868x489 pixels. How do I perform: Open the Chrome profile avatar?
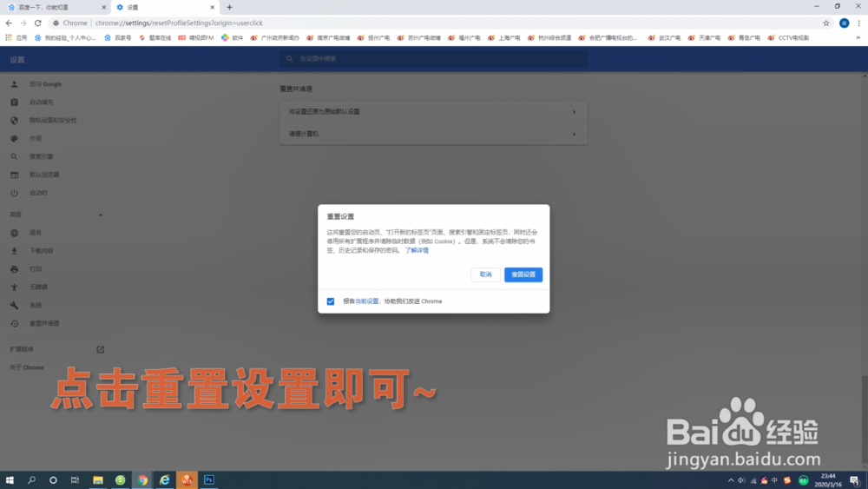845,23
